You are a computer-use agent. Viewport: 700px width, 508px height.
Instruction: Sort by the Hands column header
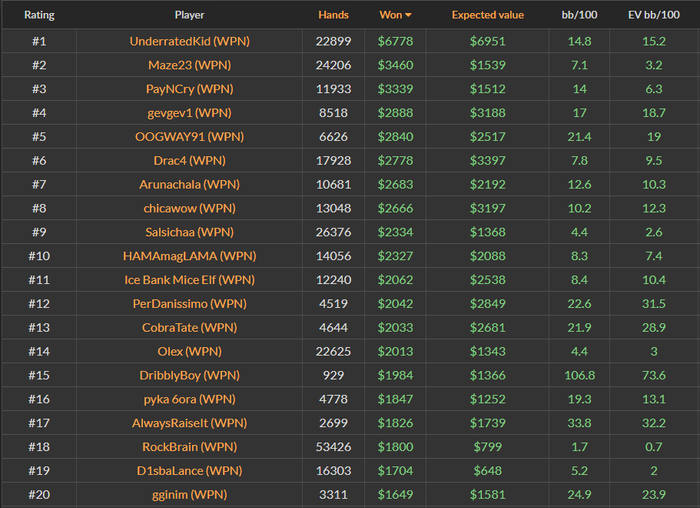click(333, 15)
